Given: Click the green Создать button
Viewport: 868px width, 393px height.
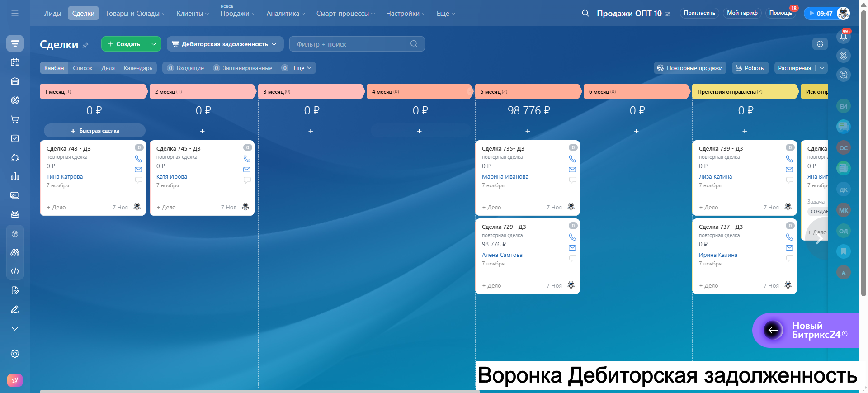Looking at the screenshot, I should tap(124, 44).
